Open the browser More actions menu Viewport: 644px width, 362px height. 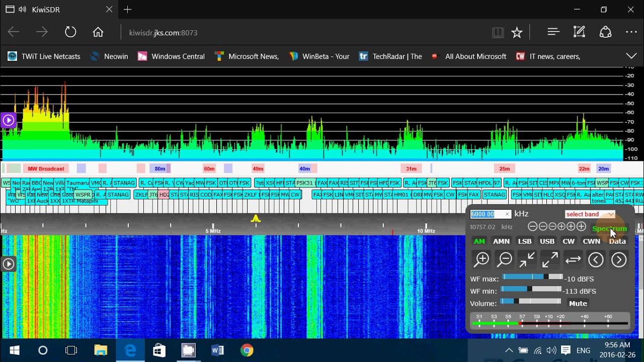pyautogui.click(x=631, y=32)
